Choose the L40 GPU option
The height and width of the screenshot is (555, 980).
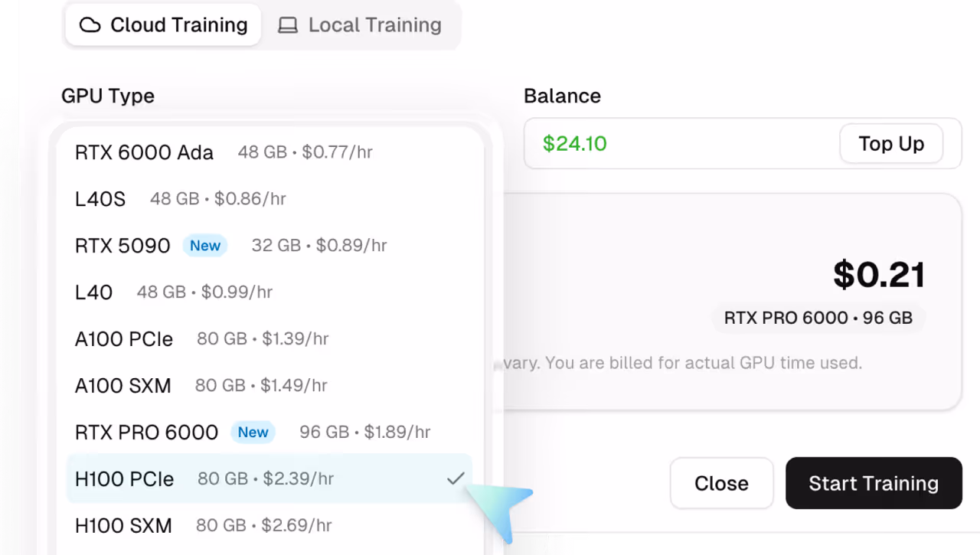pyautogui.click(x=168, y=292)
